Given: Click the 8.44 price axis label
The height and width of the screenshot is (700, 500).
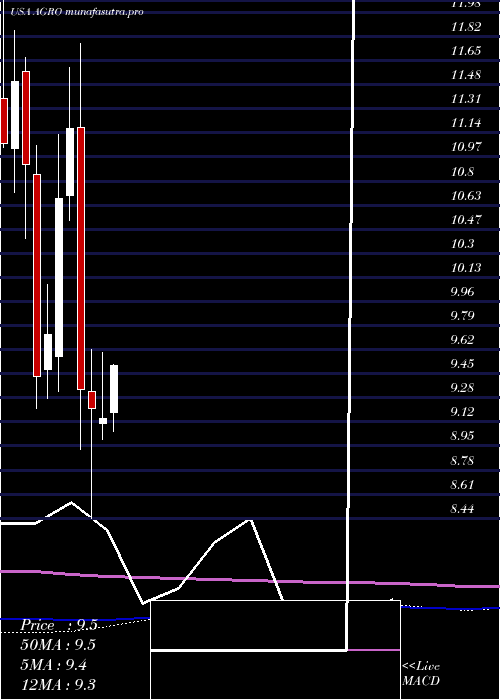Looking at the screenshot, I should pos(462,509).
